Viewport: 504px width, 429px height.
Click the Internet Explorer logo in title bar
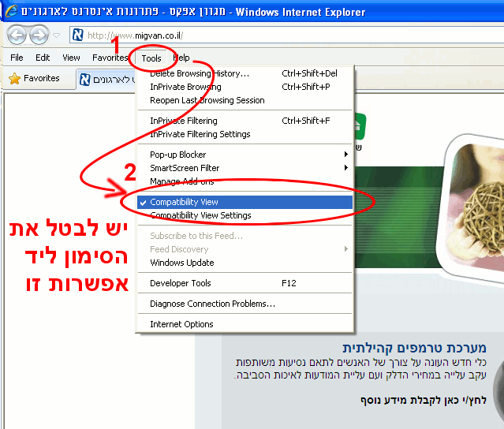[12, 11]
